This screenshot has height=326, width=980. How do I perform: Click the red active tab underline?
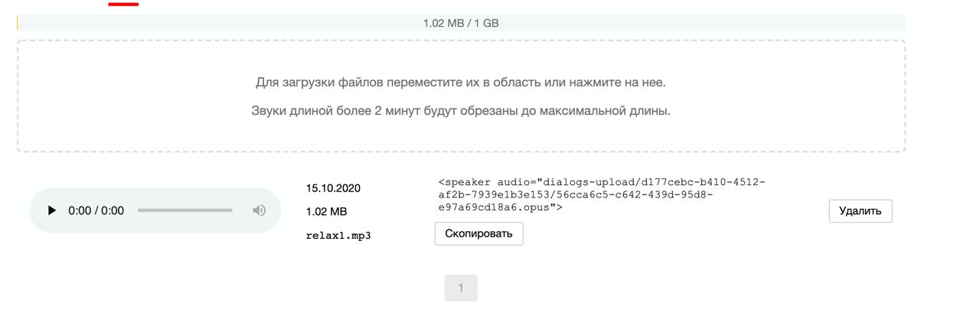123,4
